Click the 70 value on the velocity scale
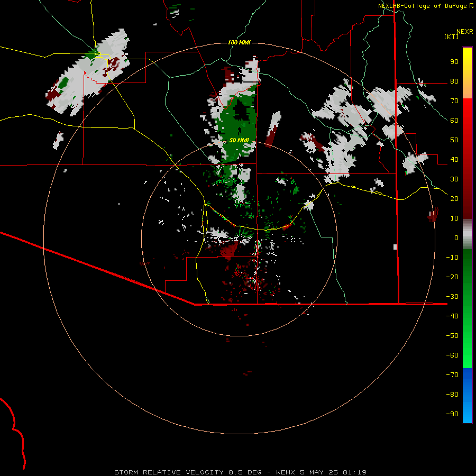This screenshot has width=476, height=476. (454, 101)
